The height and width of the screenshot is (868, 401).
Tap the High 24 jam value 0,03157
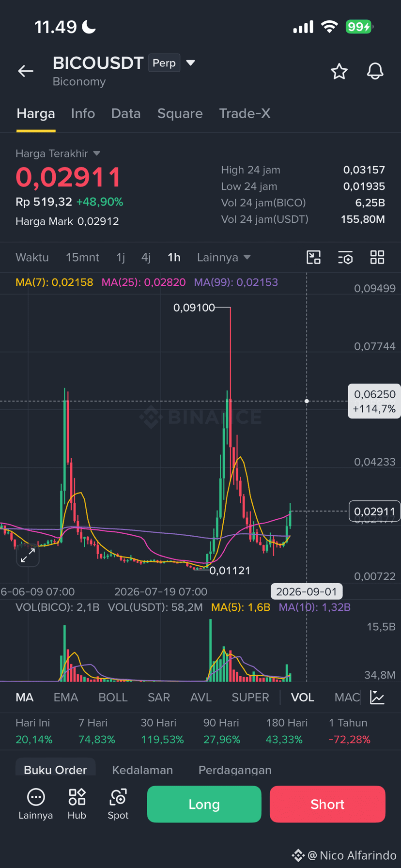click(364, 170)
